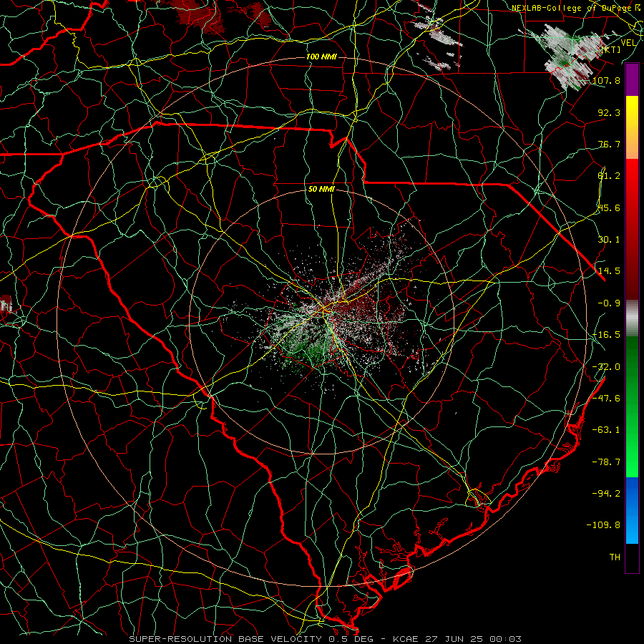Click the 100 NMI range ring label
644x644 pixels.
click(321, 57)
